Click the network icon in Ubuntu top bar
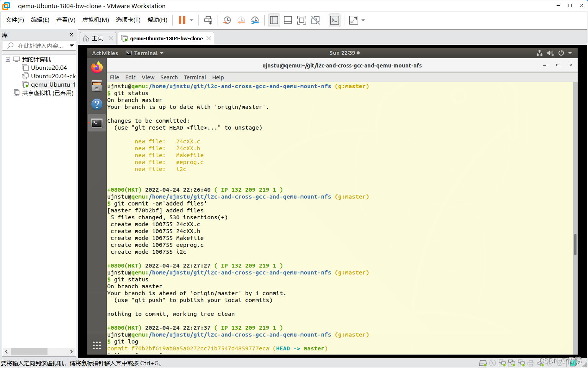 tap(539, 53)
